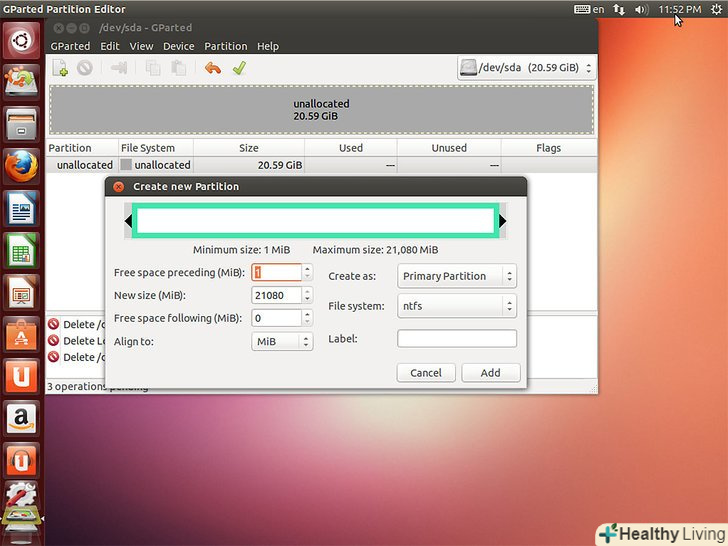Viewport: 728px width, 546px height.
Task: Launch LibreOffice Calc from the dock
Action: click(x=21, y=250)
